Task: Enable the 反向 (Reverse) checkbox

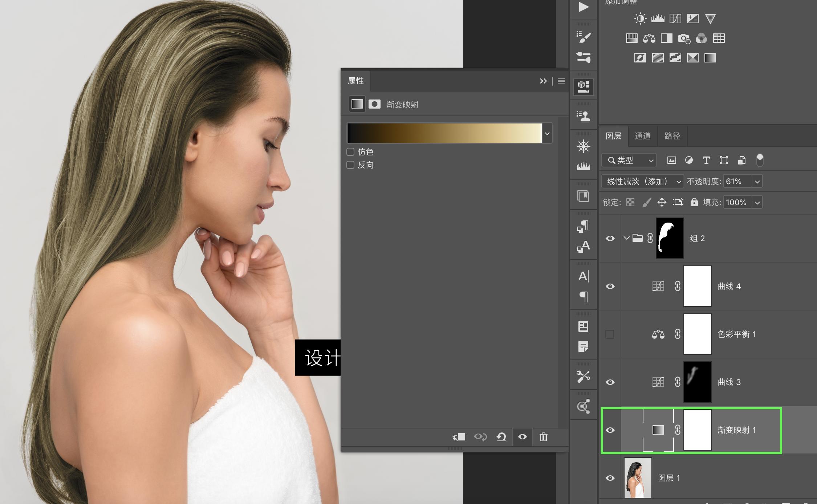Action: coord(350,165)
